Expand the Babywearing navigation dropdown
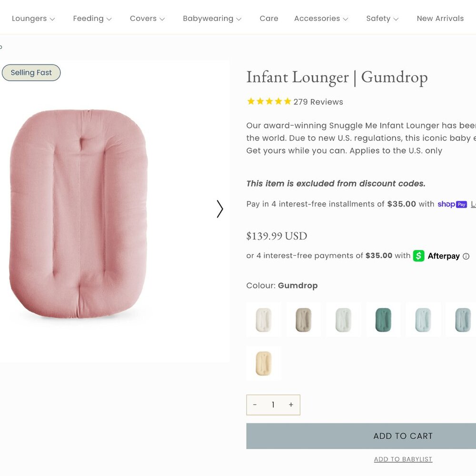The width and height of the screenshot is (476, 476). point(212,19)
